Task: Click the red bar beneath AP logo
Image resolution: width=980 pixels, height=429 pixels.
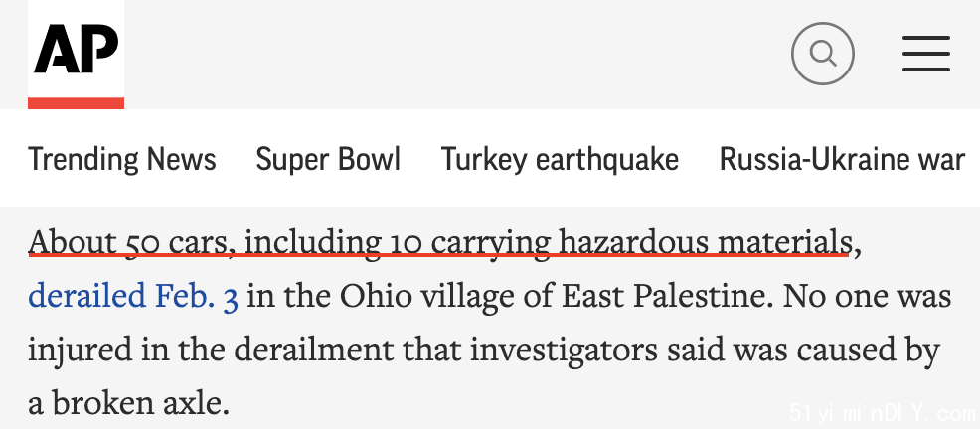Action: pyautogui.click(x=77, y=103)
